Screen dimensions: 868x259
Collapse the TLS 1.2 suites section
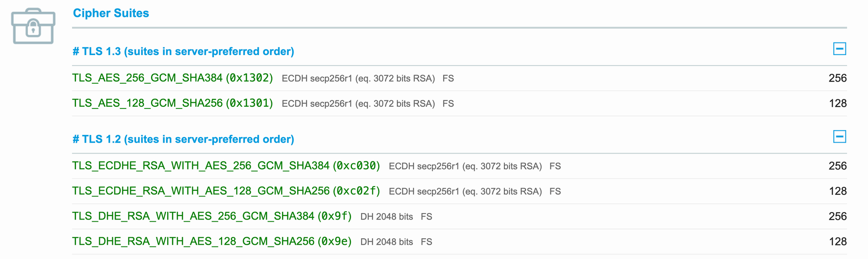tap(839, 137)
